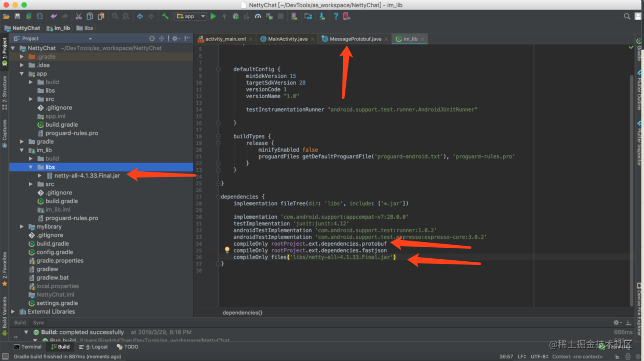
Task: Click the Cut scissors icon
Action: [79, 17]
